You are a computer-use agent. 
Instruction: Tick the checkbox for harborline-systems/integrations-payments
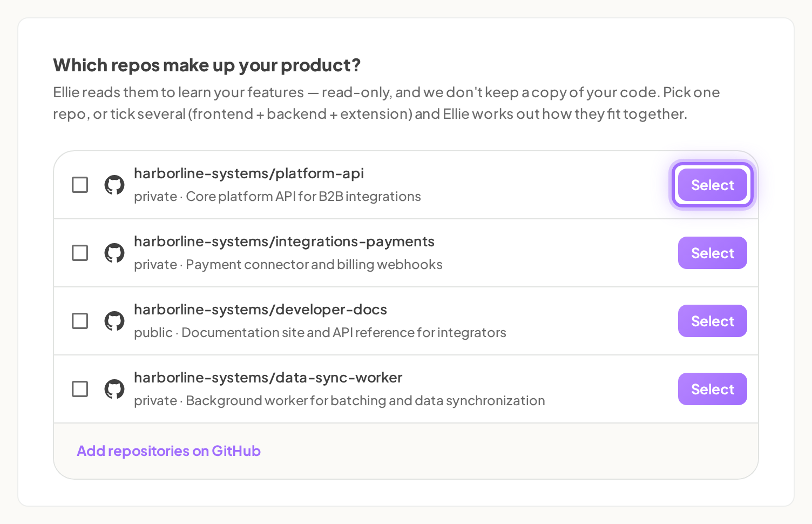(80, 253)
